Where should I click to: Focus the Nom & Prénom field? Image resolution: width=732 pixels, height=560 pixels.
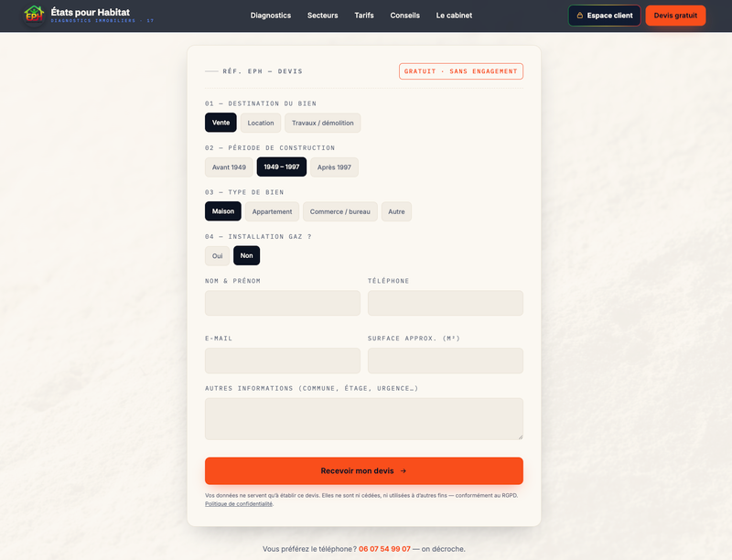[283, 303]
